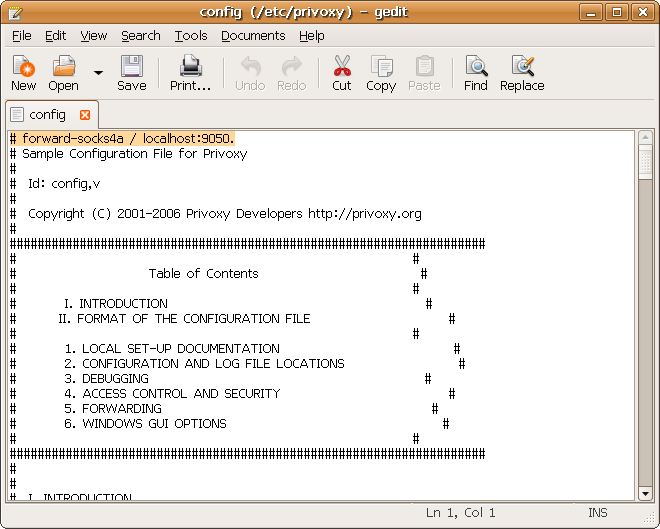Click 'II. FORMAT OF THE CONFIGURATION FILE' line
Viewport: 660px width, 529px height.
[184, 319]
